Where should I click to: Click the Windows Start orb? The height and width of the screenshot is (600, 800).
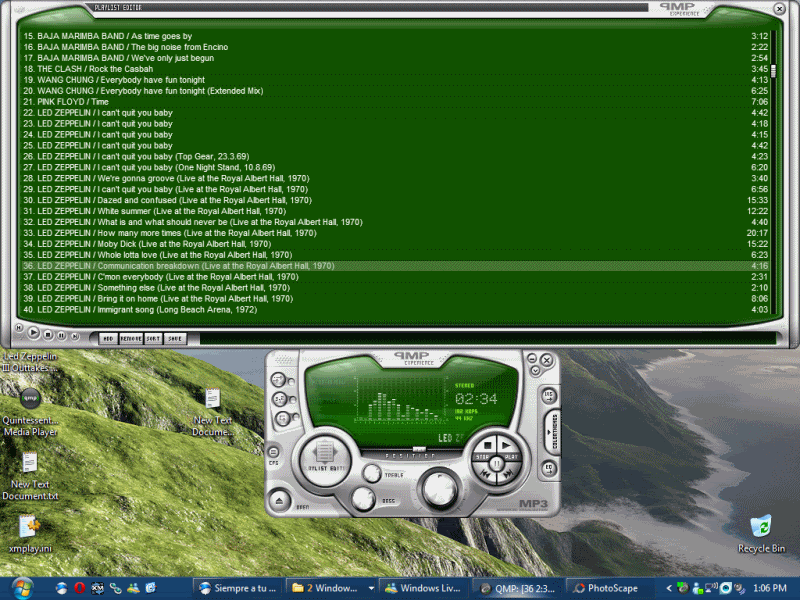point(22,588)
